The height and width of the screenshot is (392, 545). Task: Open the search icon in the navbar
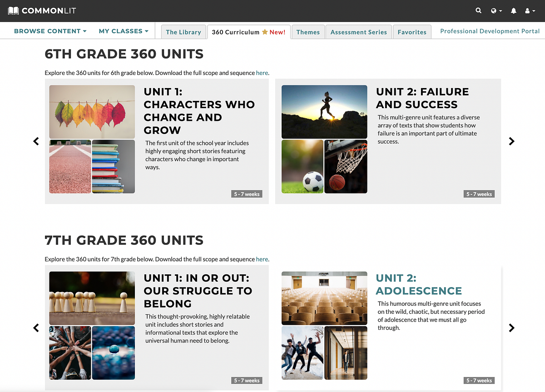[478, 10]
